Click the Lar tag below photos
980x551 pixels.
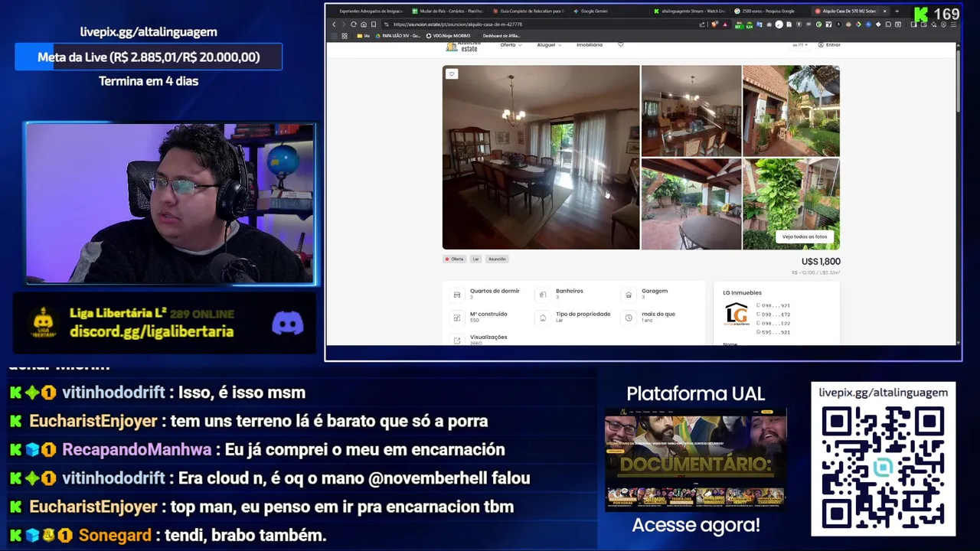point(475,259)
